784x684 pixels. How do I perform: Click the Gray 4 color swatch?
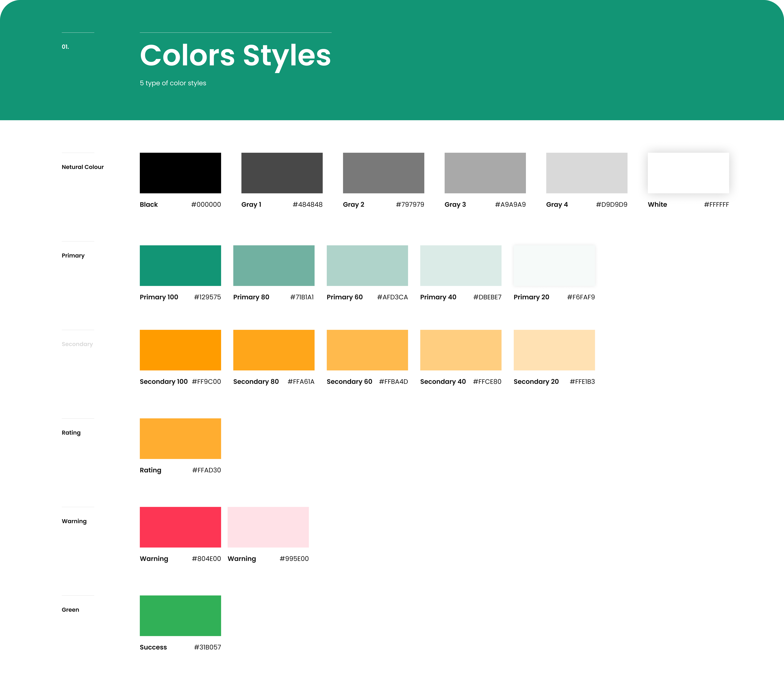pos(587,173)
